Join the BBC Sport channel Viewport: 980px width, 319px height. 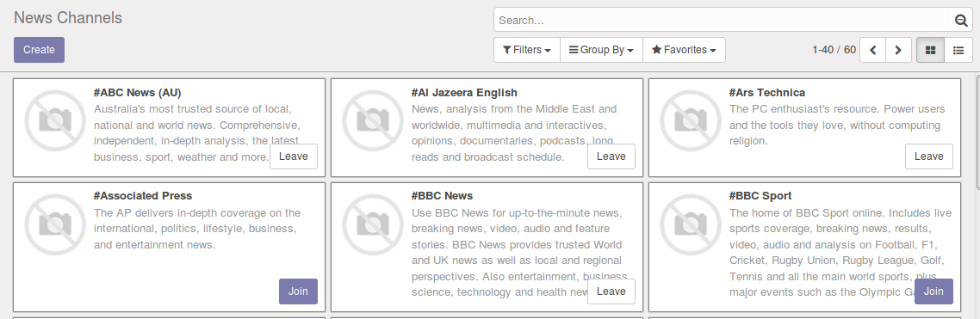[x=933, y=291]
